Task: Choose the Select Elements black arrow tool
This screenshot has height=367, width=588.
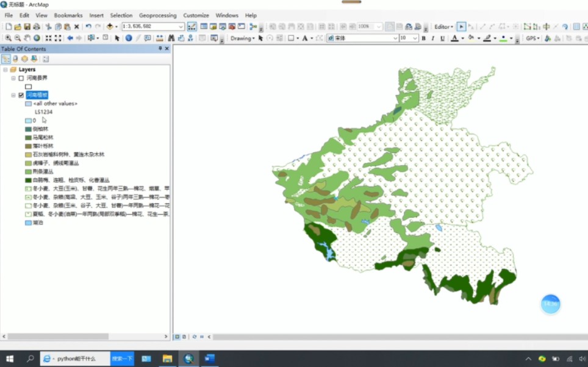Action: (x=117, y=38)
